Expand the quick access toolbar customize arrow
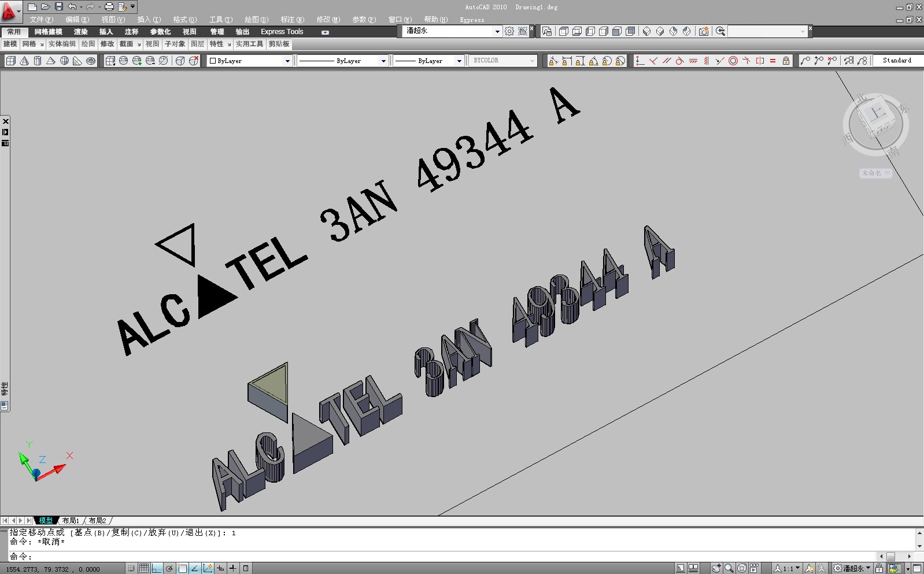The height and width of the screenshot is (574, 924). (133, 7)
